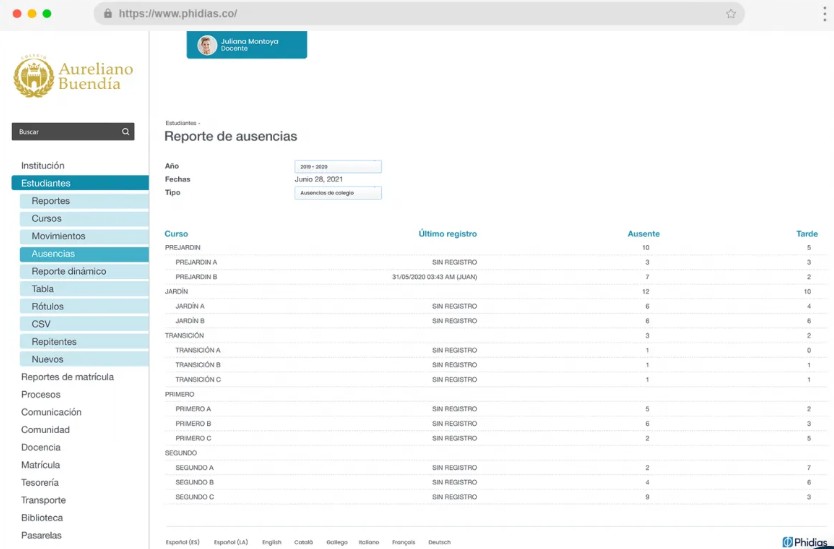Open the Reportes submenu under Estudiantes
This screenshot has height=549, width=834.
click(x=51, y=201)
